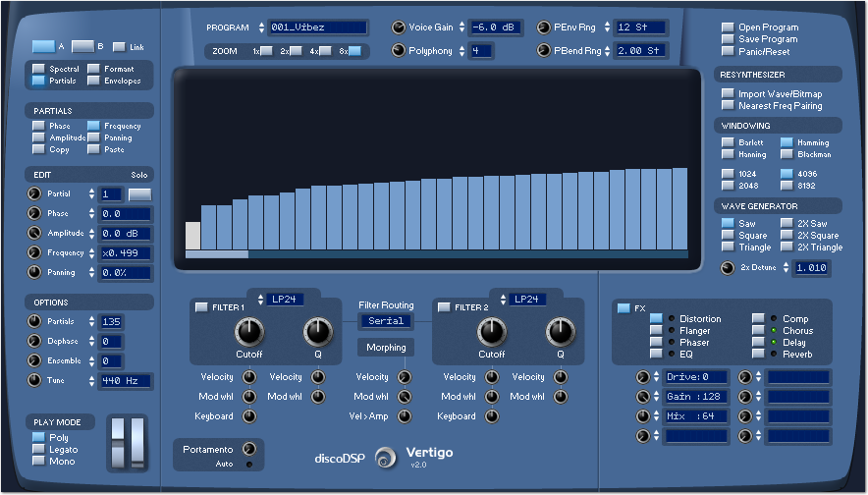Click the Filter 2 Q knob
This screenshot has height=495, width=868.
pyautogui.click(x=561, y=332)
